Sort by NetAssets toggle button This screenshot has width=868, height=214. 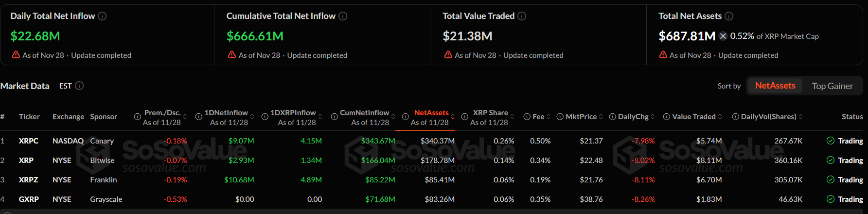(775, 86)
